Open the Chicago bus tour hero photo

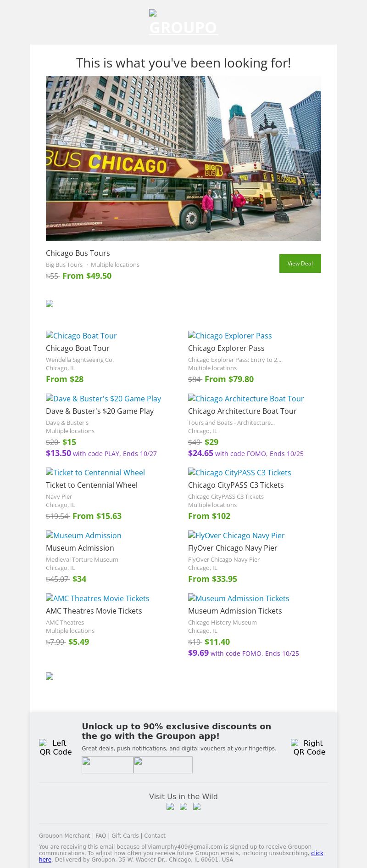click(x=183, y=158)
